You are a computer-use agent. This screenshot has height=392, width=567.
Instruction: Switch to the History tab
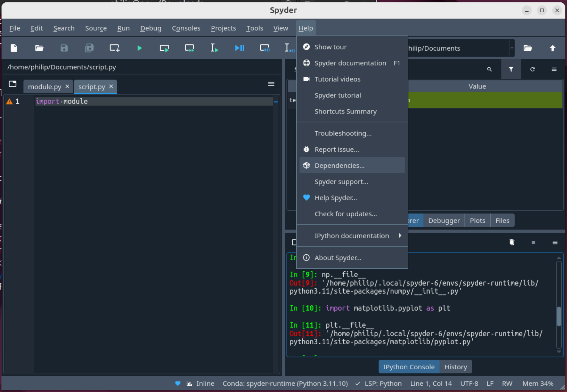coord(456,367)
